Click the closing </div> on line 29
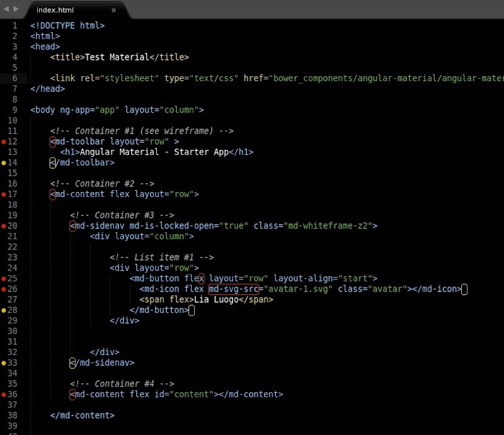The width and height of the screenshot is (504, 435). tap(124, 320)
